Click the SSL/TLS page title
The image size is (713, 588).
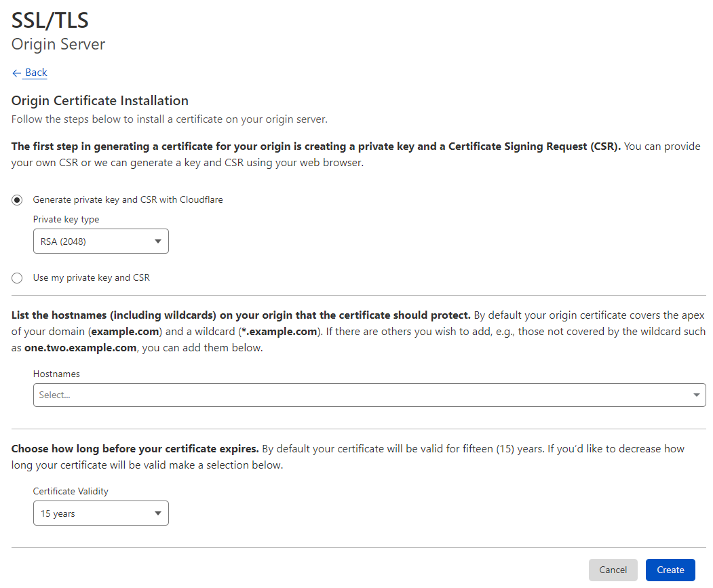tap(50, 20)
